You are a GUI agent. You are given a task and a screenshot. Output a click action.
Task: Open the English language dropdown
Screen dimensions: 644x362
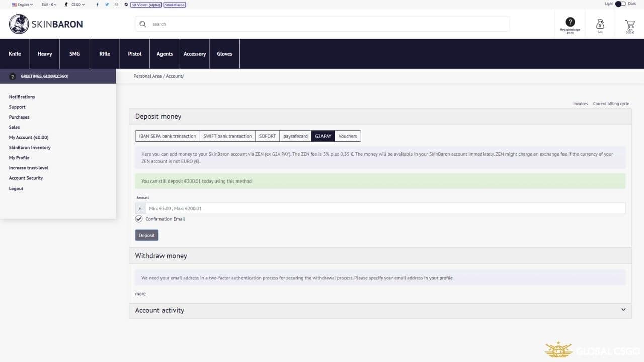[22, 4]
